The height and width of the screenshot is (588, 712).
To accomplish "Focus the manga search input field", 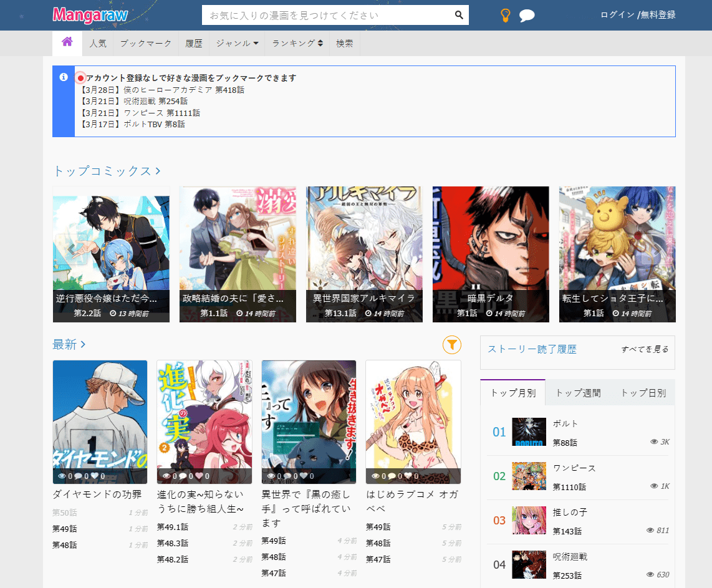I will click(x=326, y=16).
